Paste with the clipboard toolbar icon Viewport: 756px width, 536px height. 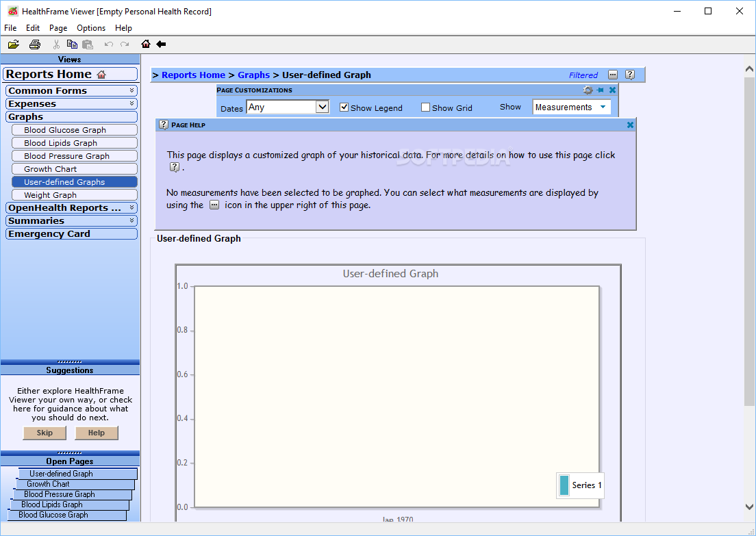tap(87, 44)
